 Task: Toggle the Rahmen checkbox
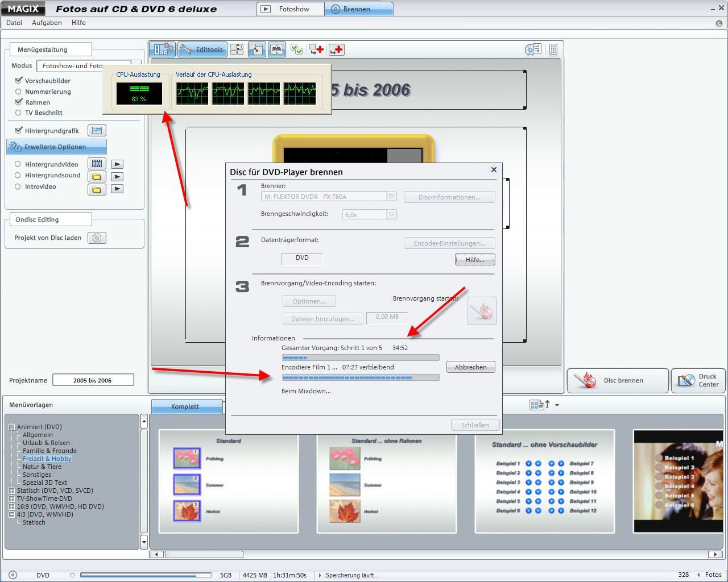pyautogui.click(x=19, y=102)
